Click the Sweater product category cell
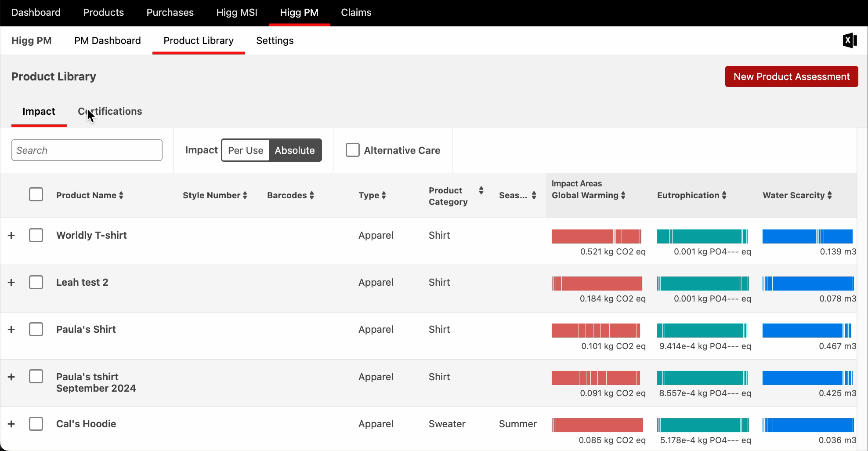The width and height of the screenshot is (868, 451). coord(447,424)
